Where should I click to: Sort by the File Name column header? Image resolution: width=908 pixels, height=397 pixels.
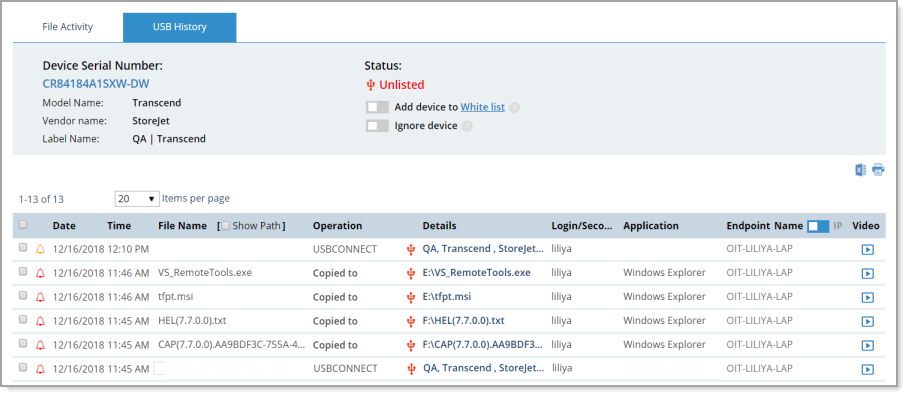point(182,226)
